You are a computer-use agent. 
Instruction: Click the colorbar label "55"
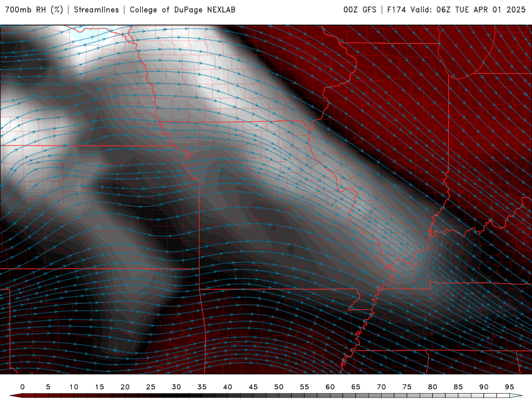click(x=305, y=387)
